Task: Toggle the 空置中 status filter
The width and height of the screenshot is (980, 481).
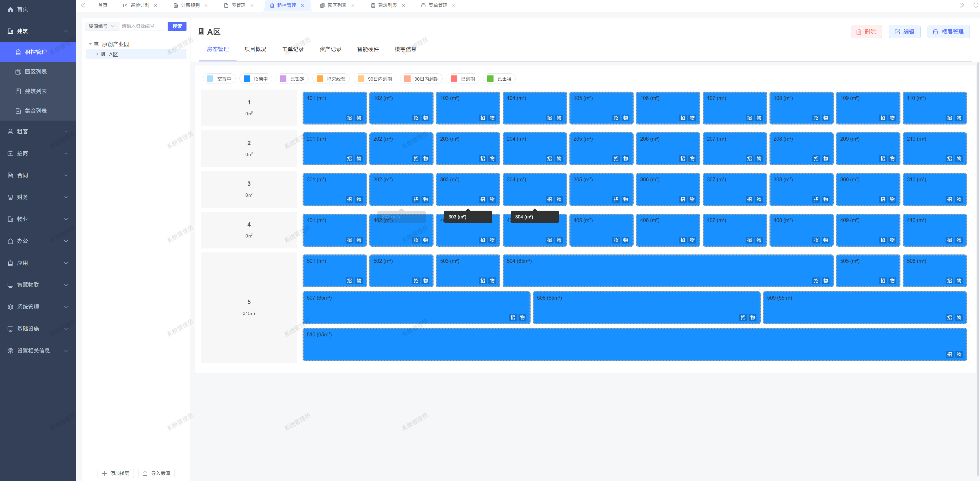Action: point(220,79)
